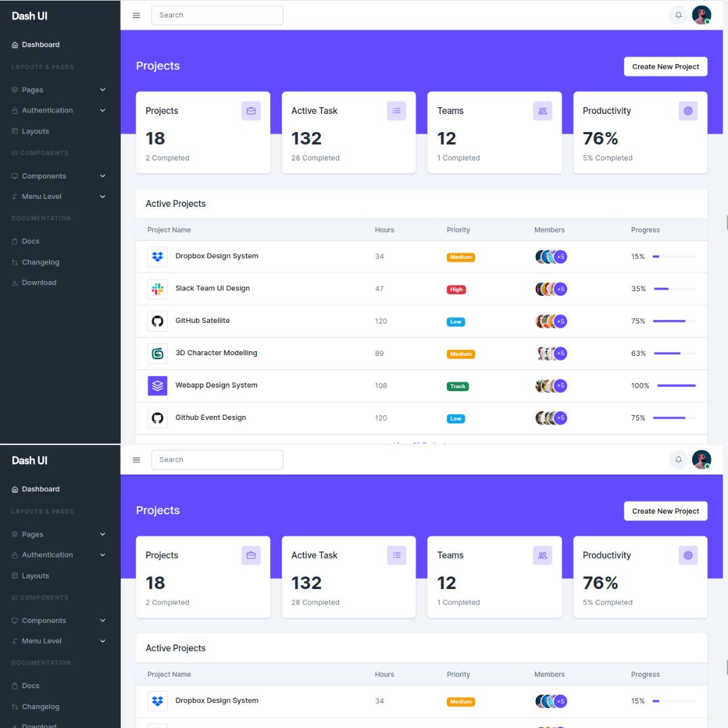Click the hamburger menu icon beside search
The width and height of the screenshot is (728, 728).
pyautogui.click(x=136, y=15)
